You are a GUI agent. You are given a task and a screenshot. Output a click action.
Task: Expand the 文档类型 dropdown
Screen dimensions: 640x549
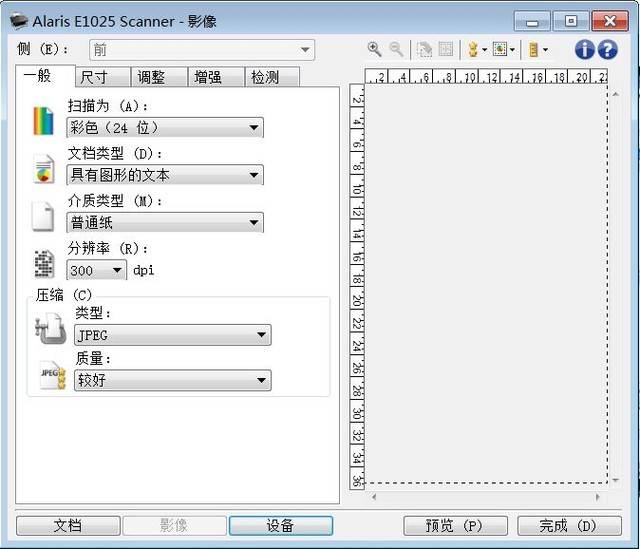pos(165,175)
